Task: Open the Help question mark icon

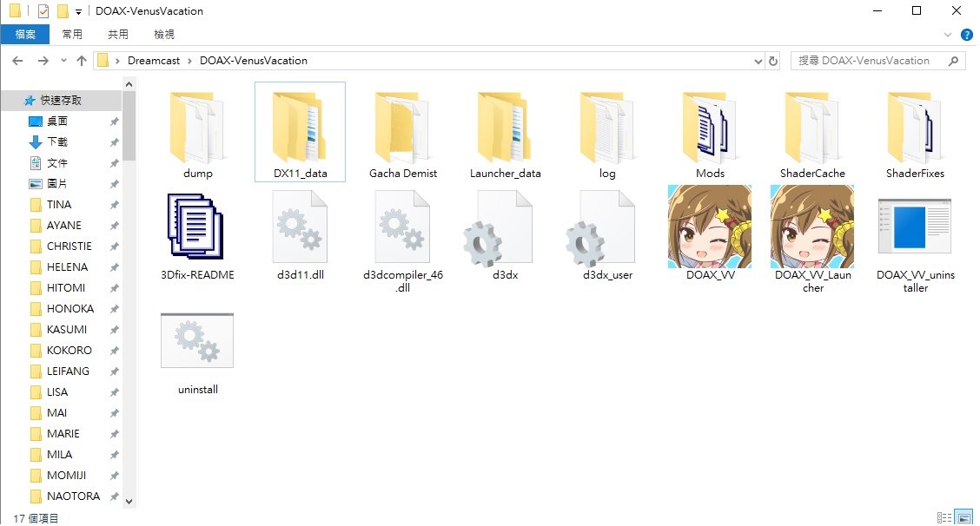Action: point(967,35)
